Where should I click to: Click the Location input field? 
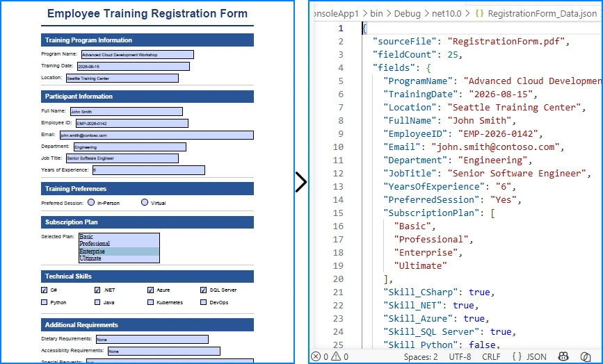tap(122, 78)
